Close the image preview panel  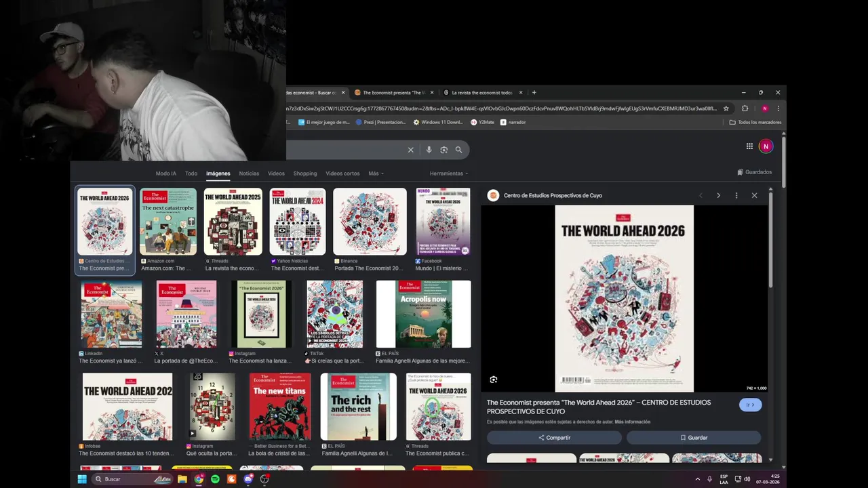pyautogui.click(x=754, y=195)
